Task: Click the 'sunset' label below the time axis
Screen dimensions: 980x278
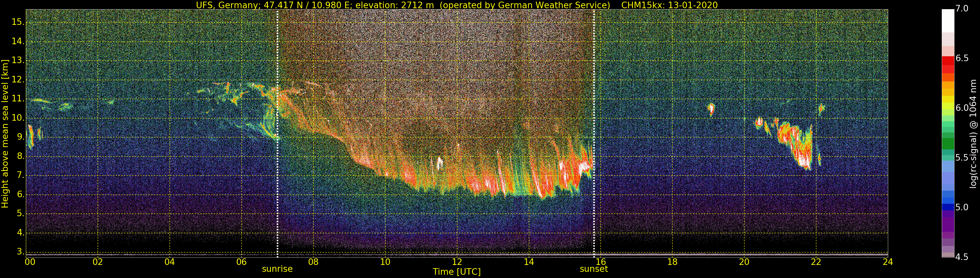Action: 594,269
